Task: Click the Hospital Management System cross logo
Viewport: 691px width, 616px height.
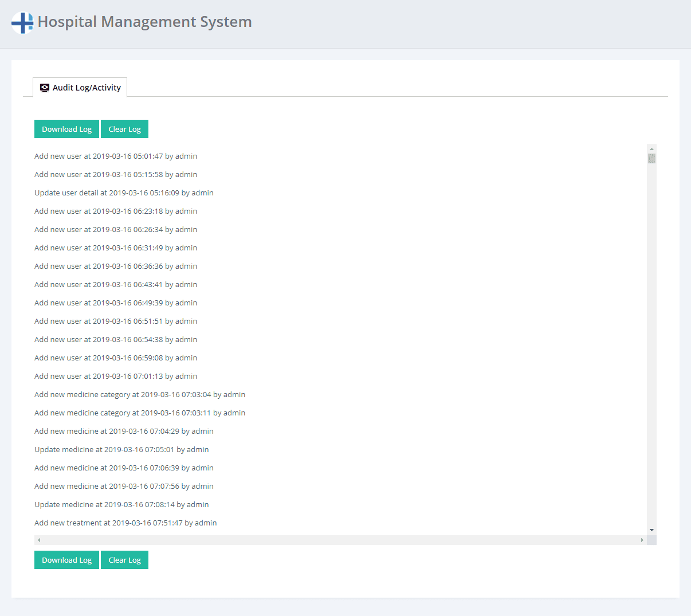Action: pos(22,23)
